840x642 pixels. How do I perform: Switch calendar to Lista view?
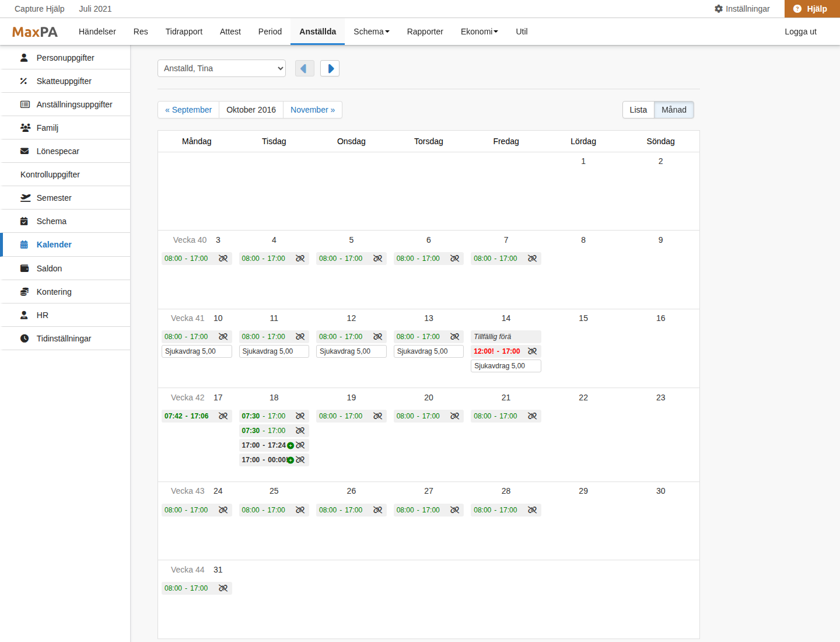coord(638,110)
